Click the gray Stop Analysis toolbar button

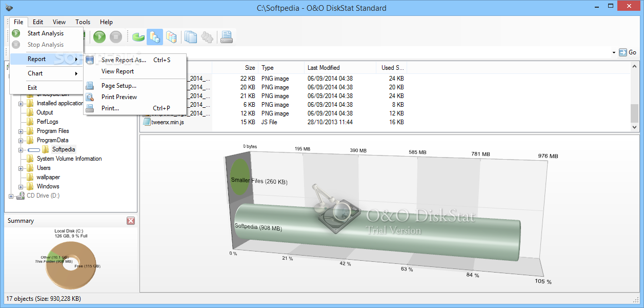click(116, 36)
